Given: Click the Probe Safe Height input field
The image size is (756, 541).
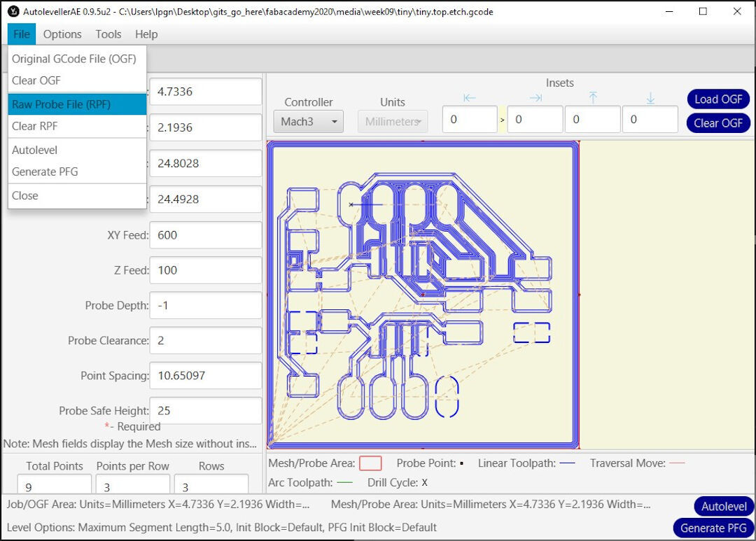Looking at the screenshot, I should click(x=206, y=411).
